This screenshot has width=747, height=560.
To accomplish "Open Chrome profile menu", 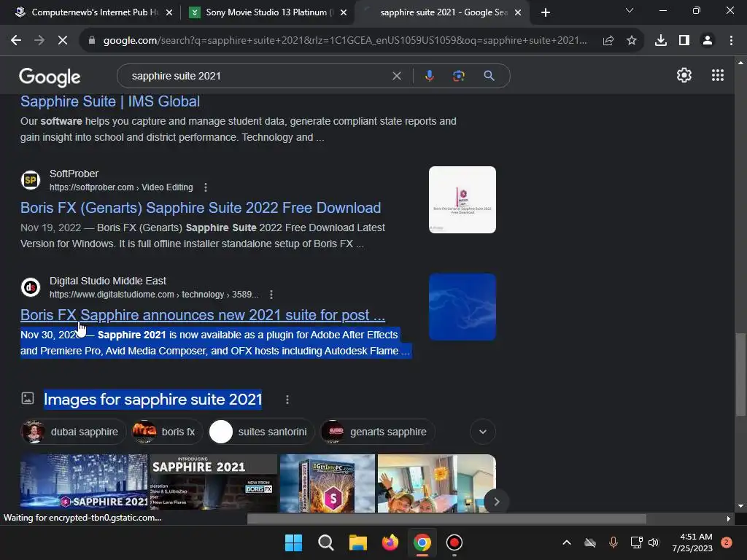I will click(x=708, y=41).
